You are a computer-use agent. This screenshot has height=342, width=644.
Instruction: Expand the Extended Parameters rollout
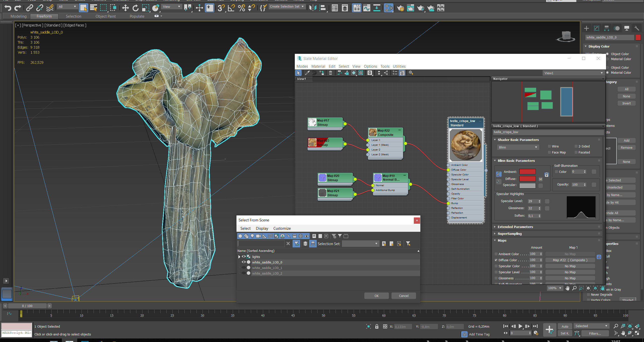[515, 227]
